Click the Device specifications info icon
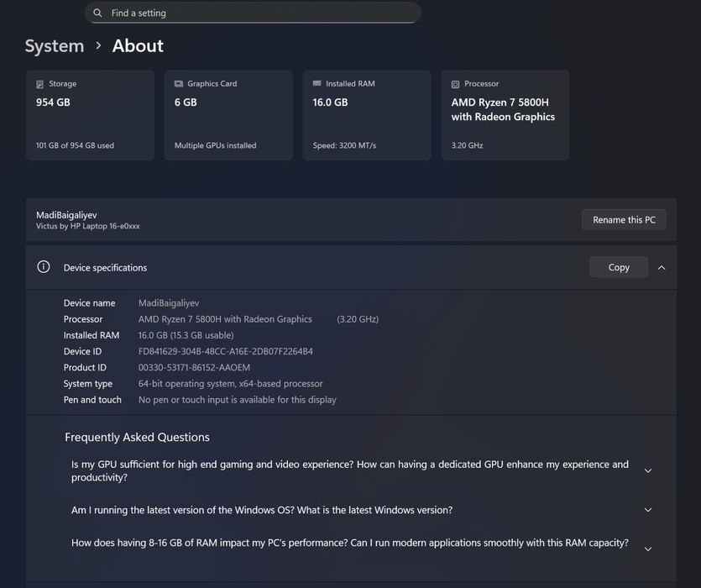The height and width of the screenshot is (588, 701). tap(44, 267)
